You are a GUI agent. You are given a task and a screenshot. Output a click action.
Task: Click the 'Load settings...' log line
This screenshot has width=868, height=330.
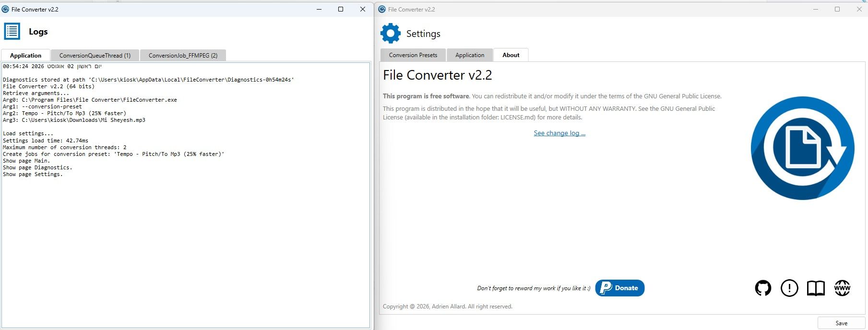point(28,133)
